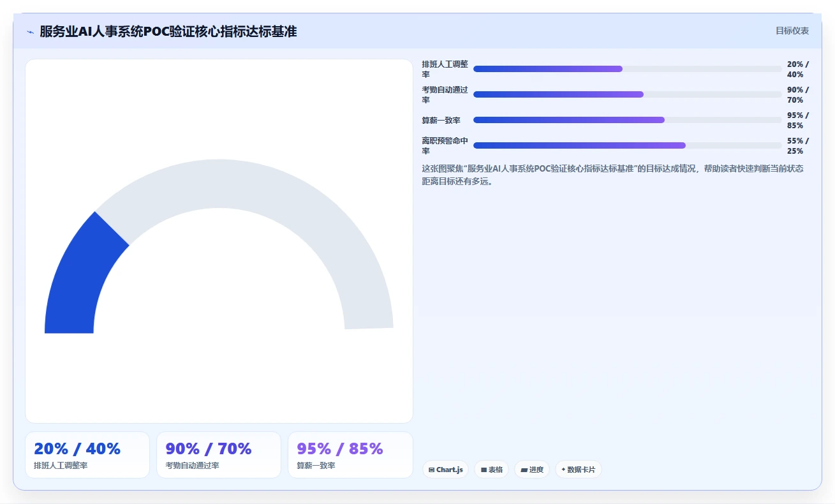Viewport: 835px width, 504px height.
Task: Select the Chart.js tag
Action: click(445, 470)
